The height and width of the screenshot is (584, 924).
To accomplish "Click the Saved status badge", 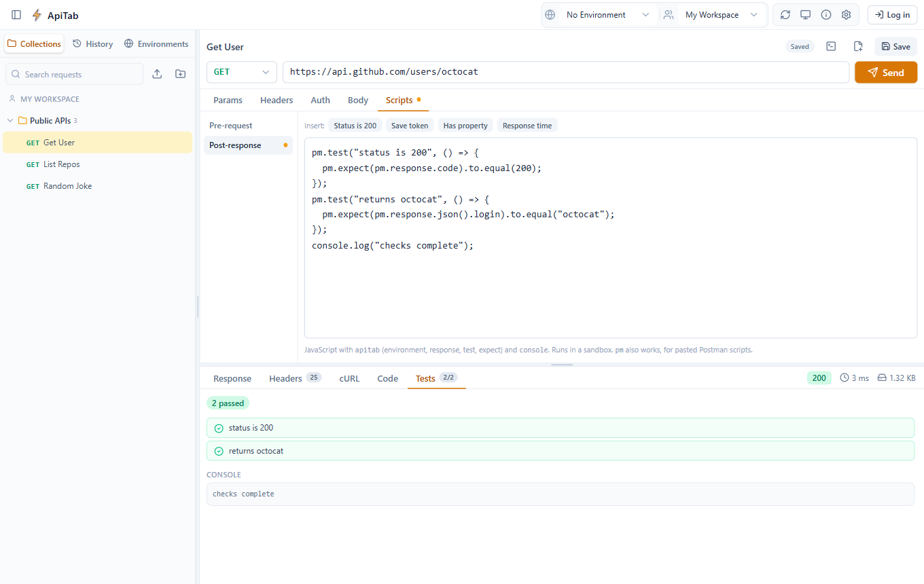I will (x=800, y=46).
